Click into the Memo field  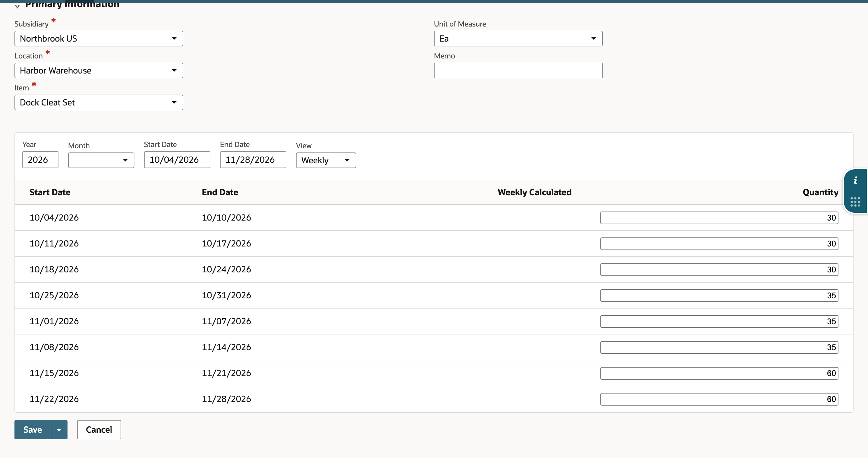518,71
